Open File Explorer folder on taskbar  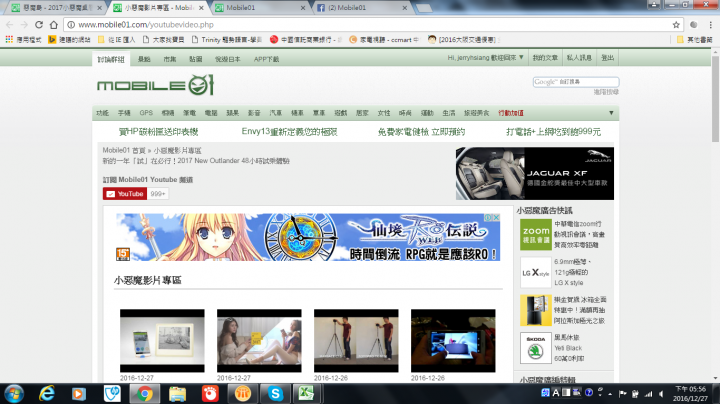point(177,394)
